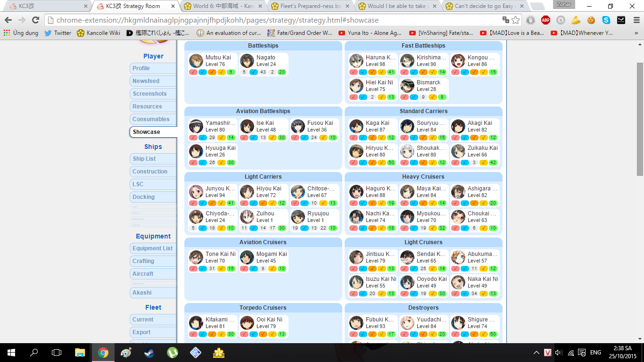Show hidden system tray icons

coord(536,353)
